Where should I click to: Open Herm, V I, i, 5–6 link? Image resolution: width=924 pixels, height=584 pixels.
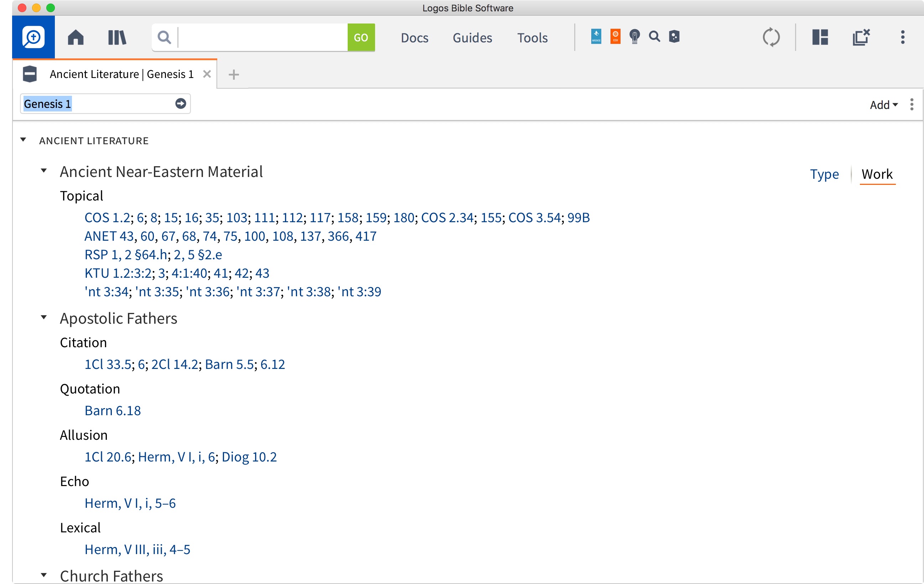[x=130, y=503]
